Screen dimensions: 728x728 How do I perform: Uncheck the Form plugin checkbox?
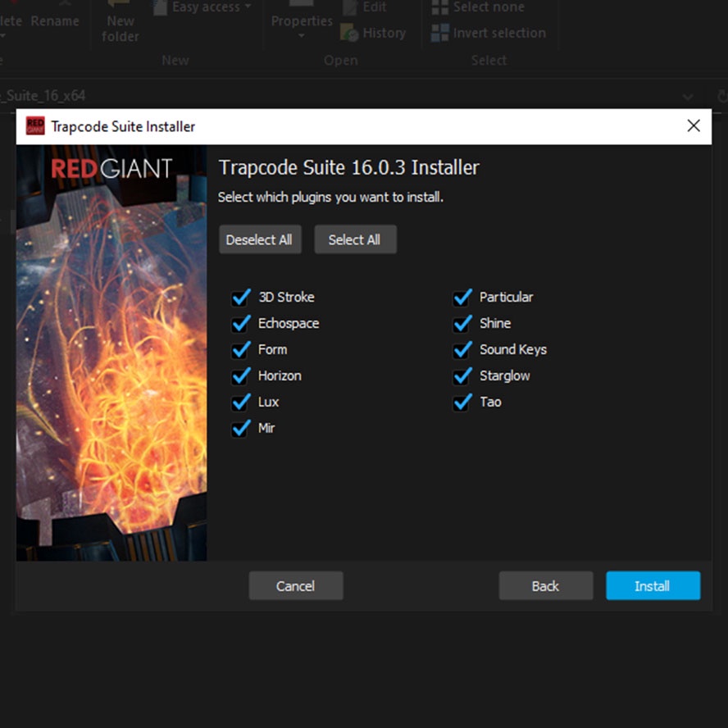[241, 350]
